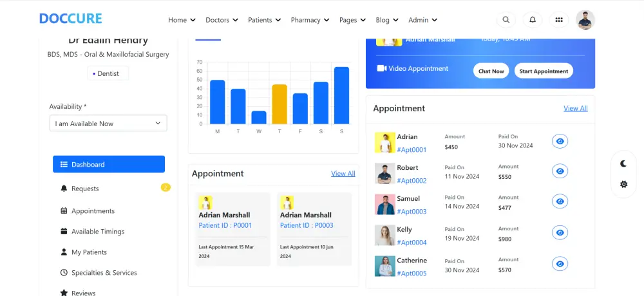This screenshot has height=296, width=644.
Task: Click the Reviews star icon
Action: (x=64, y=293)
